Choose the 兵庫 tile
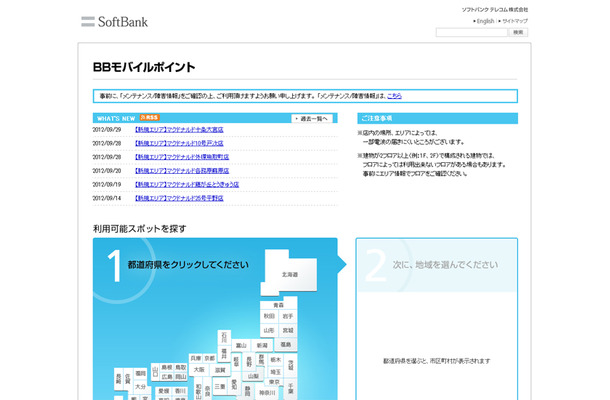This screenshot has height=400, width=610. (x=195, y=358)
